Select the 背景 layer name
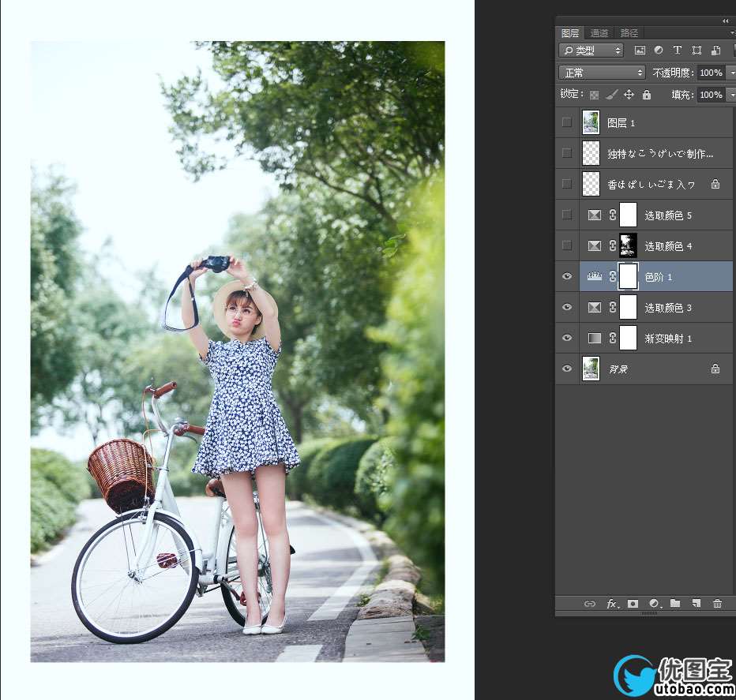736x700 pixels. coord(618,369)
